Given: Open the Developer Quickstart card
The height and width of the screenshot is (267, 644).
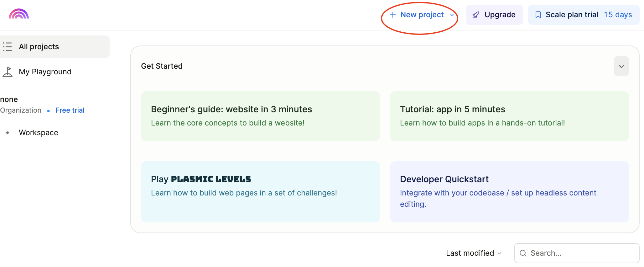Looking at the screenshot, I should 509,192.
